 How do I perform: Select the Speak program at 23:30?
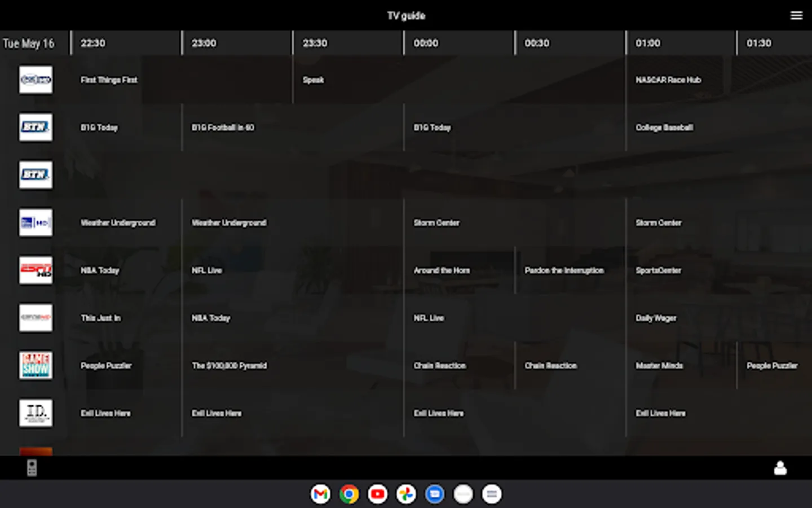314,80
